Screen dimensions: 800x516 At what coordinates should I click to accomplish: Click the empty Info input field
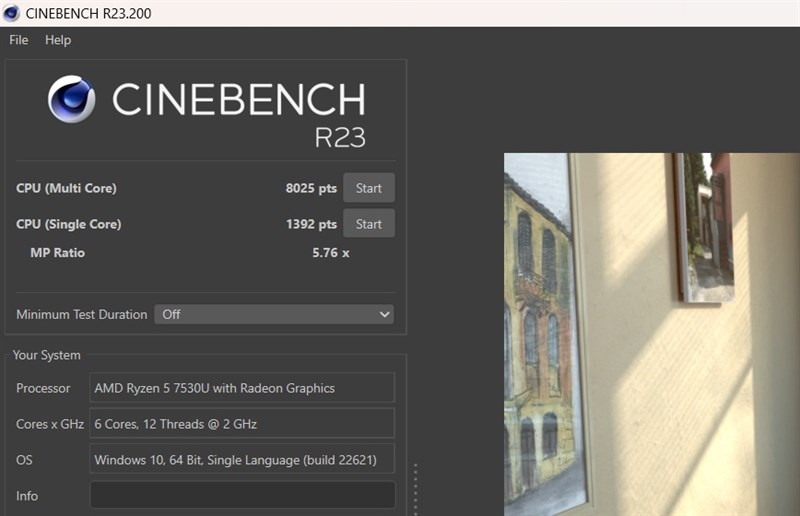click(x=242, y=495)
